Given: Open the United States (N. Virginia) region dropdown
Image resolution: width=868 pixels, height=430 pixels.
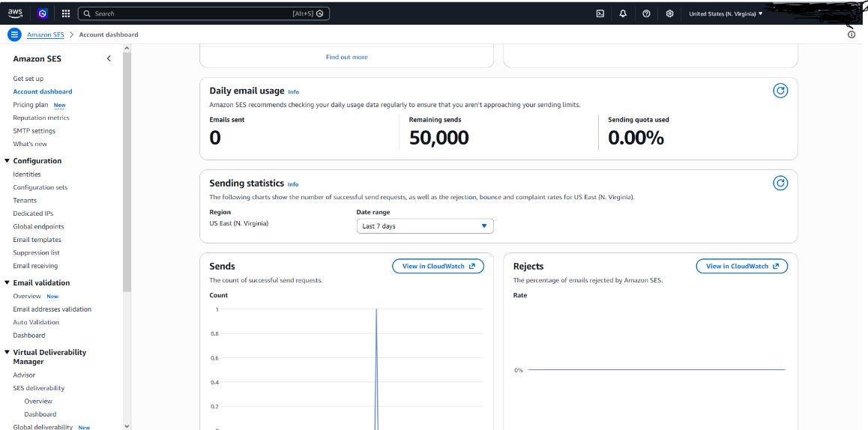Looking at the screenshot, I should (x=726, y=13).
